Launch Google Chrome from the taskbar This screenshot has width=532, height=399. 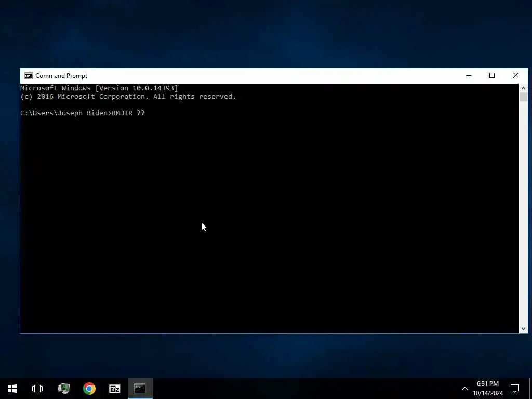[x=89, y=389]
